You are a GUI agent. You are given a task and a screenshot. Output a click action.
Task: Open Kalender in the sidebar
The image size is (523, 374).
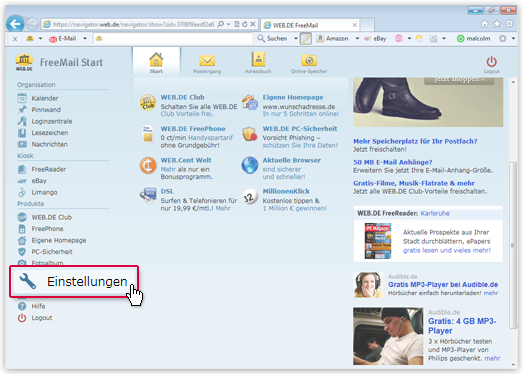coord(45,98)
